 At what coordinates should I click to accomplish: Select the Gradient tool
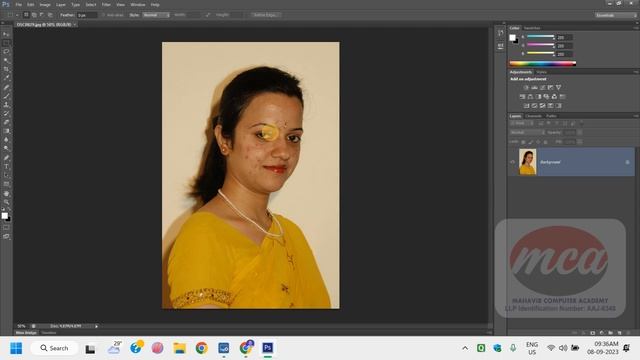pos(6,131)
